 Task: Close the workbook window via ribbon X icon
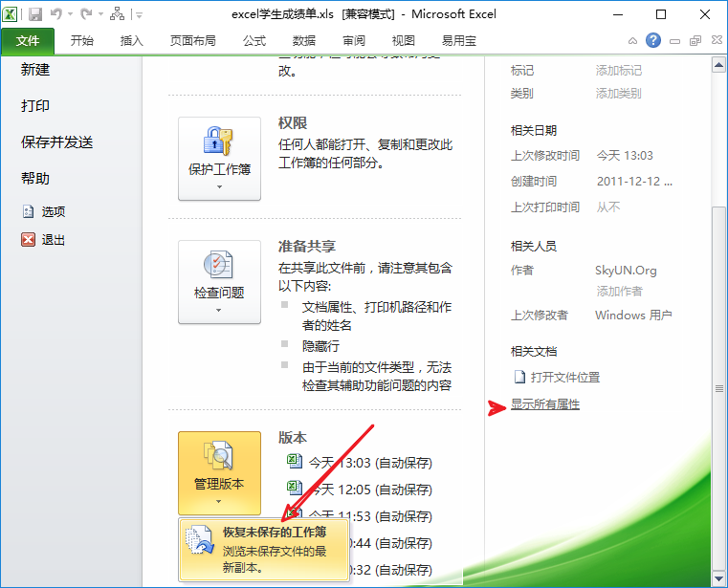[x=717, y=40]
